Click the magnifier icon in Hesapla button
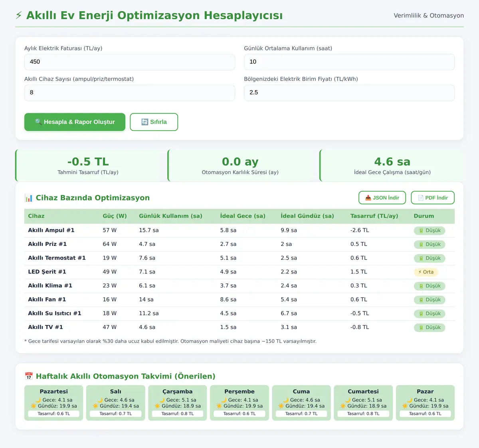This screenshot has height=448, width=479. (x=38, y=122)
